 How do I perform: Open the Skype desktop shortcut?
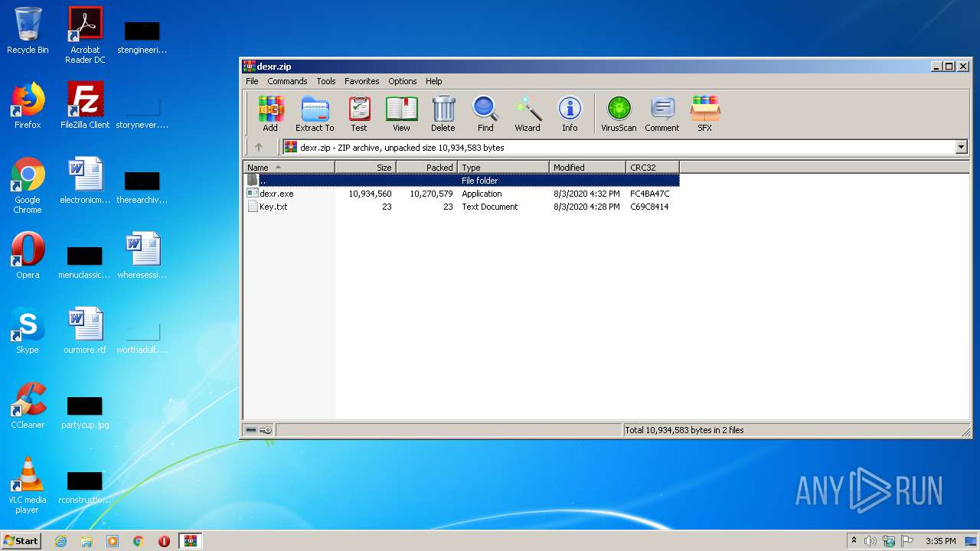tap(28, 331)
